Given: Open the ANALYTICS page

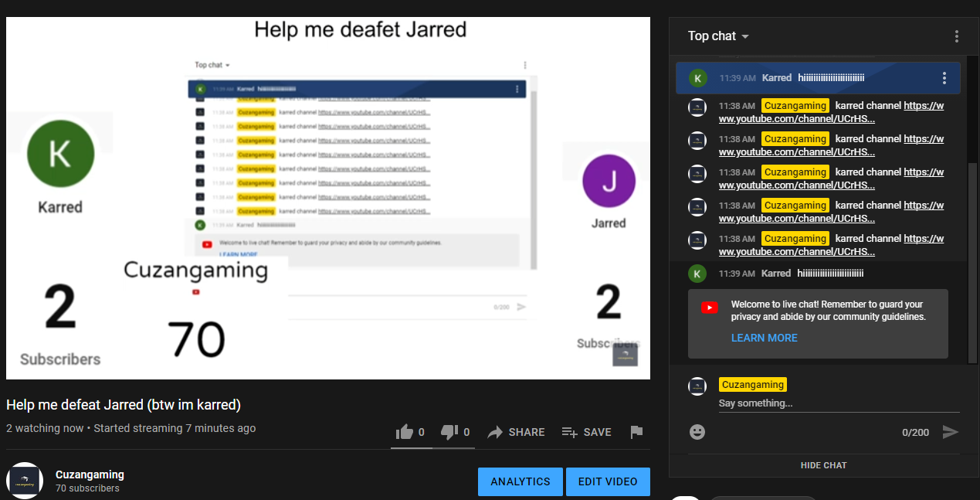Looking at the screenshot, I should (x=521, y=481).
